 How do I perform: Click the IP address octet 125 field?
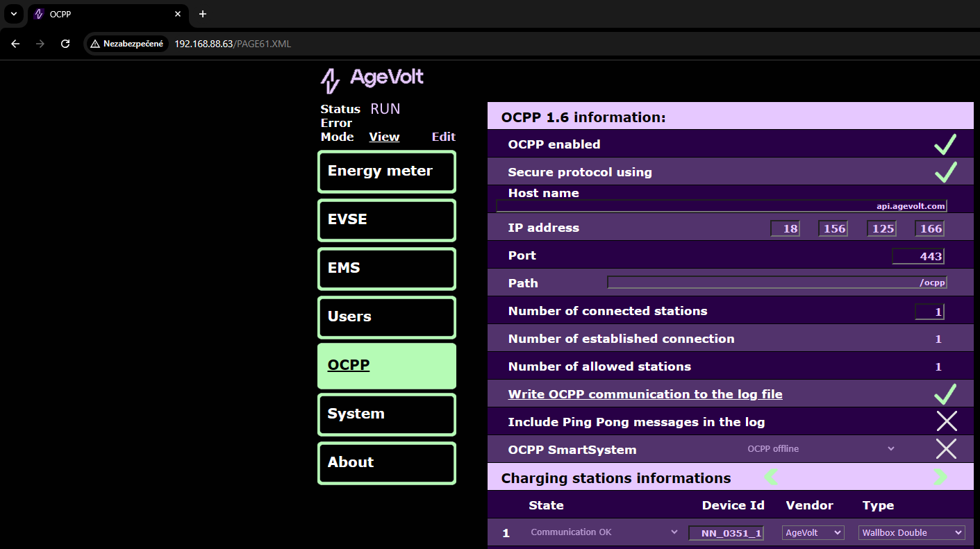882,228
